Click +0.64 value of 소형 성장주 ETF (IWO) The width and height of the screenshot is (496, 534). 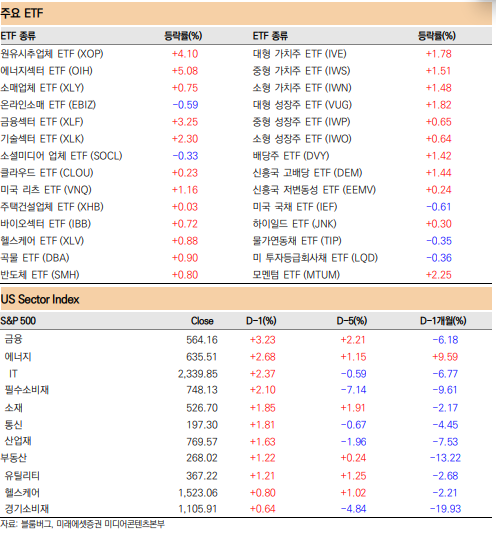pyautogui.click(x=438, y=139)
